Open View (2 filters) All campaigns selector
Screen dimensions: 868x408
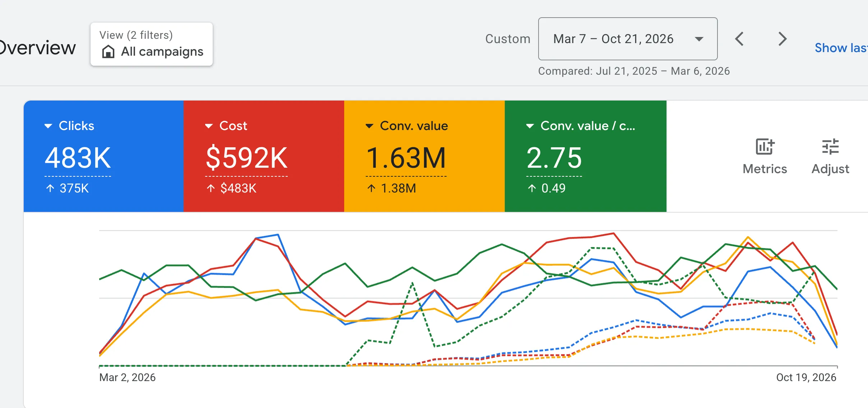coord(152,44)
